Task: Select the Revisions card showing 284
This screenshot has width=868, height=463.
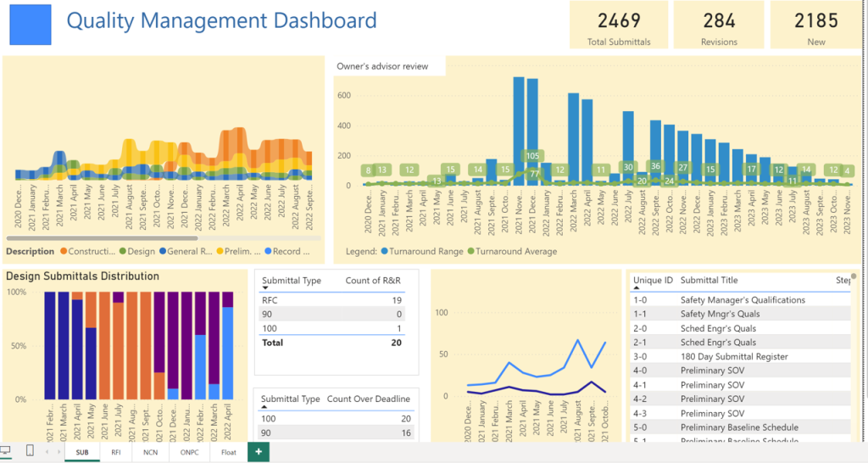Action: point(719,25)
